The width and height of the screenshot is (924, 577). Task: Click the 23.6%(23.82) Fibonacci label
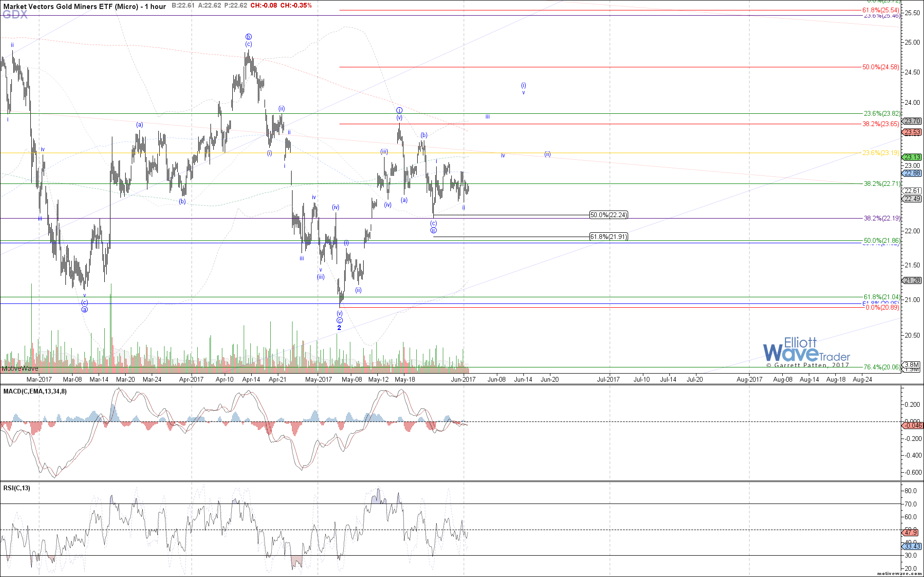point(882,113)
